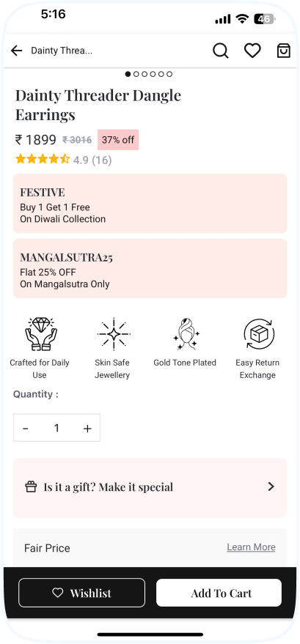Tap the Gold Tone Plated icon
The height and width of the screenshot is (644, 300).
pos(186,333)
